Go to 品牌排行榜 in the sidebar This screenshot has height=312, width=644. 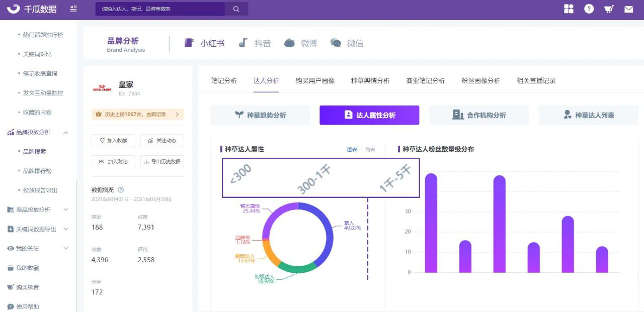click(x=37, y=171)
